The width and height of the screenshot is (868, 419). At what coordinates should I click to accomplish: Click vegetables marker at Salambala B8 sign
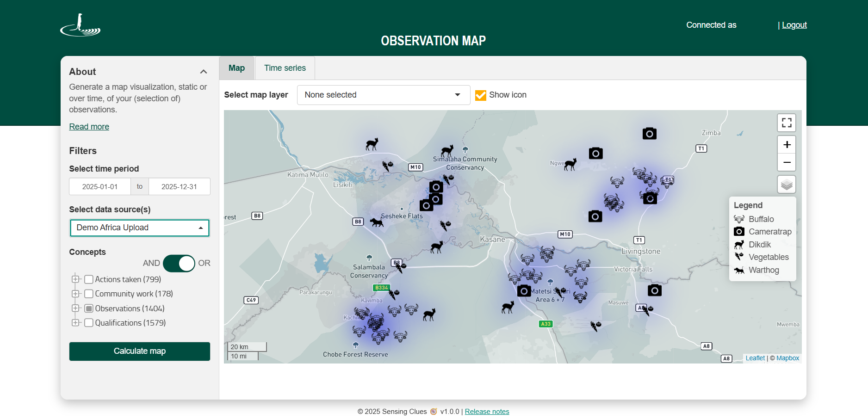tap(401, 267)
